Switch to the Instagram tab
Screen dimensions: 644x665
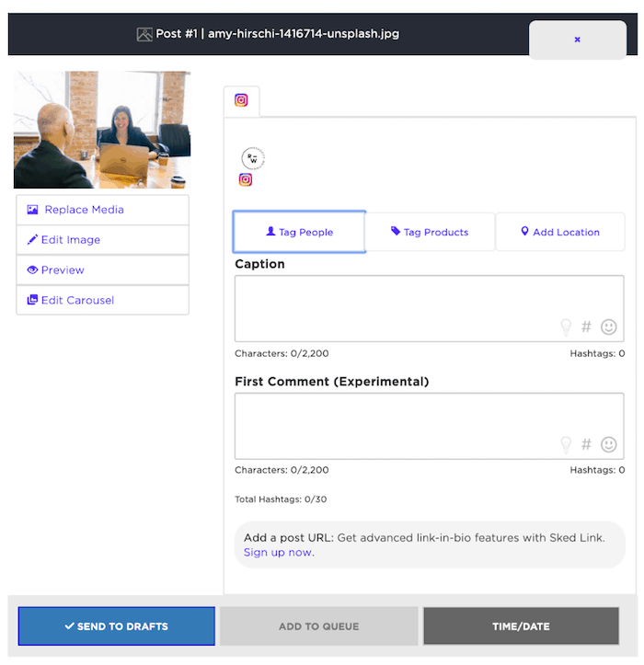[x=241, y=100]
